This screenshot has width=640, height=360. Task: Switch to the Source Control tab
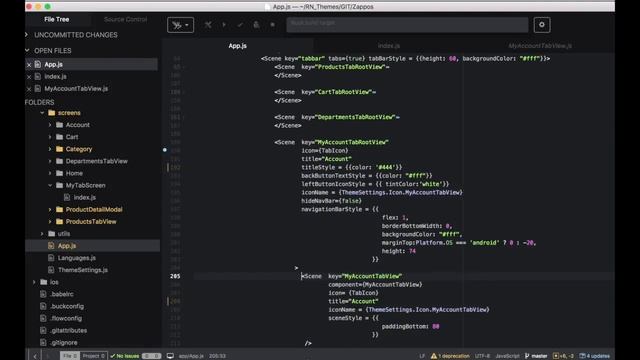125,19
